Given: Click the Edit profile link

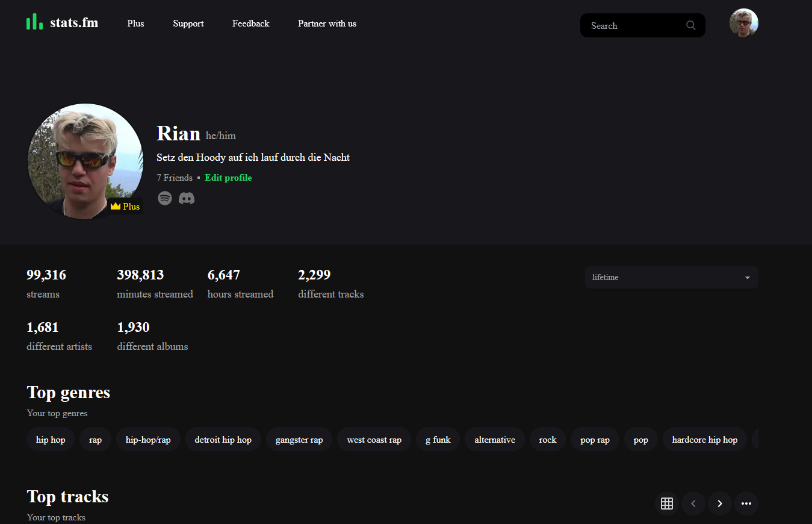Looking at the screenshot, I should [228, 178].
